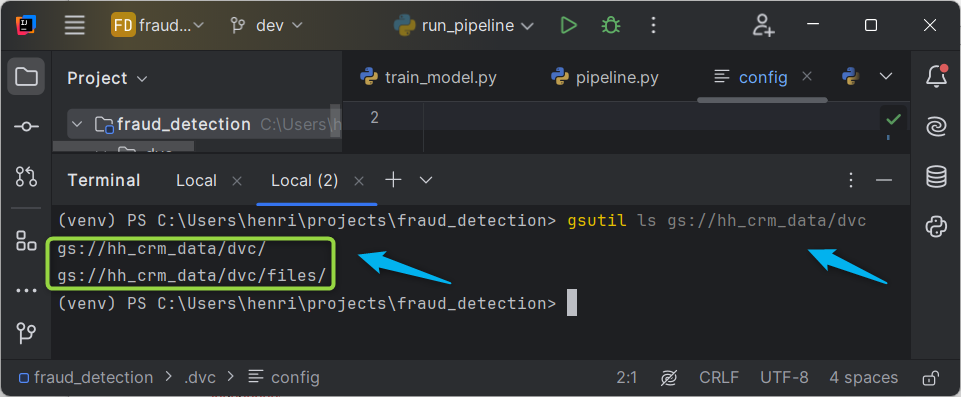
Task: Open the AI Assistant spiral icon
Action: click(x=936, y=127)
